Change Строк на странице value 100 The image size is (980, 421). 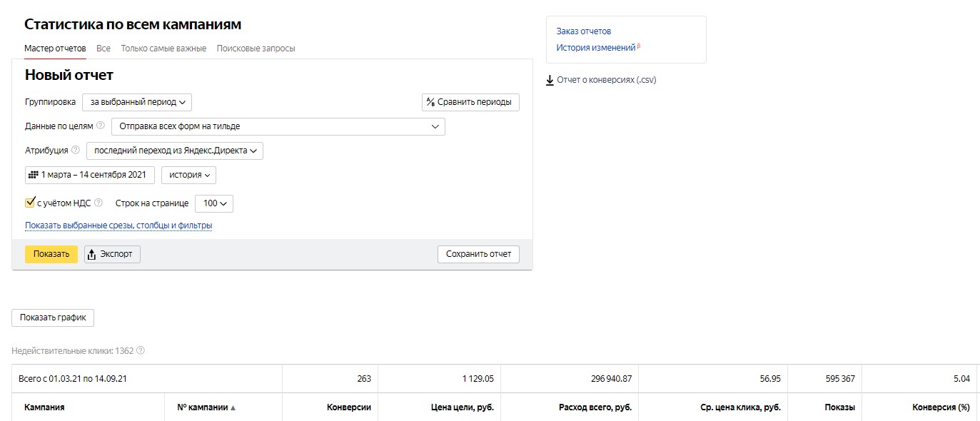[214, 203]
